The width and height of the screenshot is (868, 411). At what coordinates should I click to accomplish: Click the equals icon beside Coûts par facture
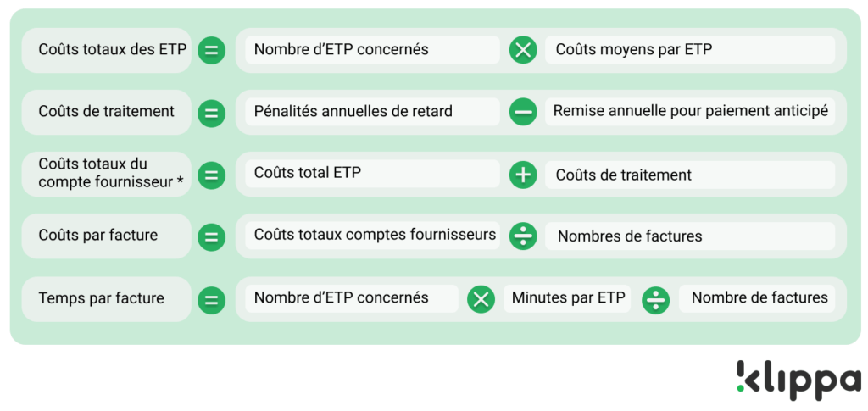coord(211,237)
